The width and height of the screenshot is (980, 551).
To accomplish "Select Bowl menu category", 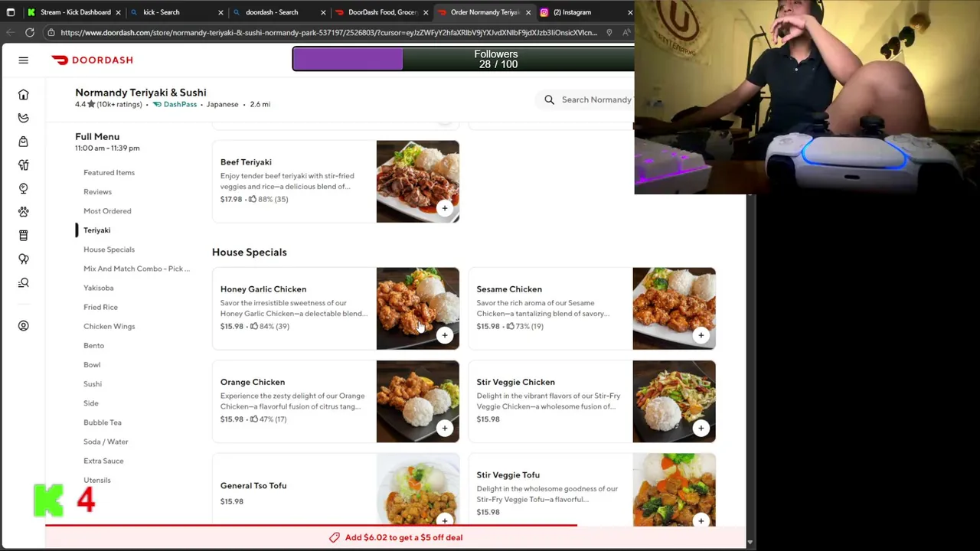I will click(92, 364).
